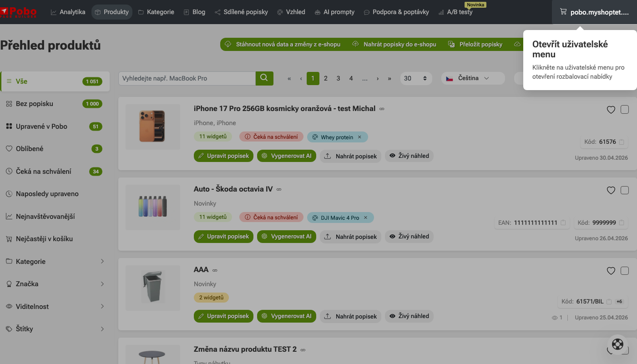Focus the Vyhledejte product search field
Screen dimensions: 637x364
[x=187, y=78]
